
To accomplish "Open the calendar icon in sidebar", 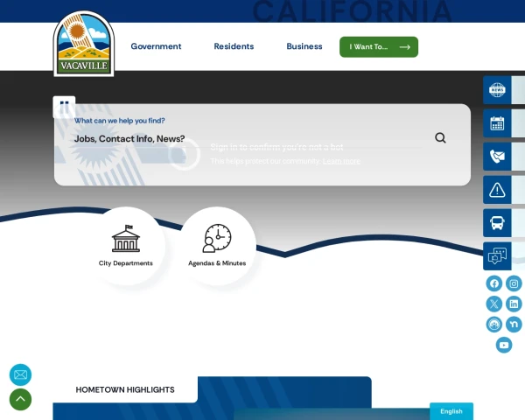I will click(x=497, y=123).
